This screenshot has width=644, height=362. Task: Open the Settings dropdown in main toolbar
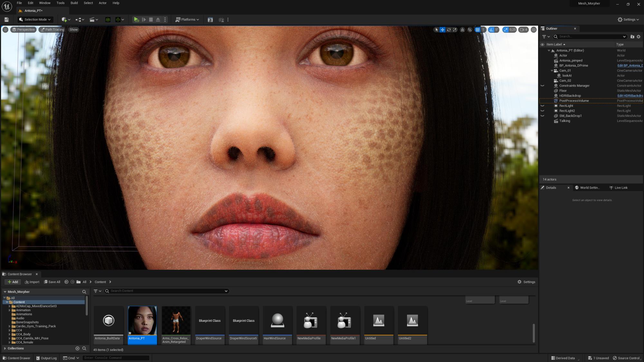[628, 20]
